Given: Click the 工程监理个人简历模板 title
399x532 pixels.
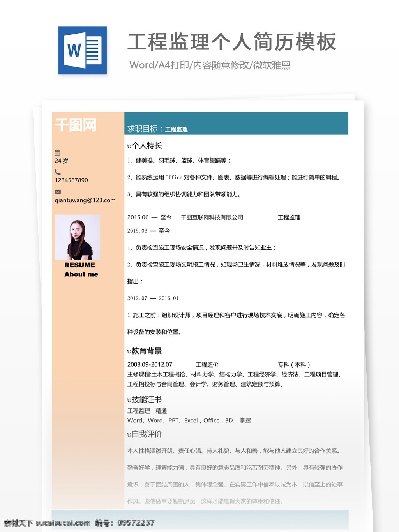Looking at the screenshot, I should click(232, 42).
